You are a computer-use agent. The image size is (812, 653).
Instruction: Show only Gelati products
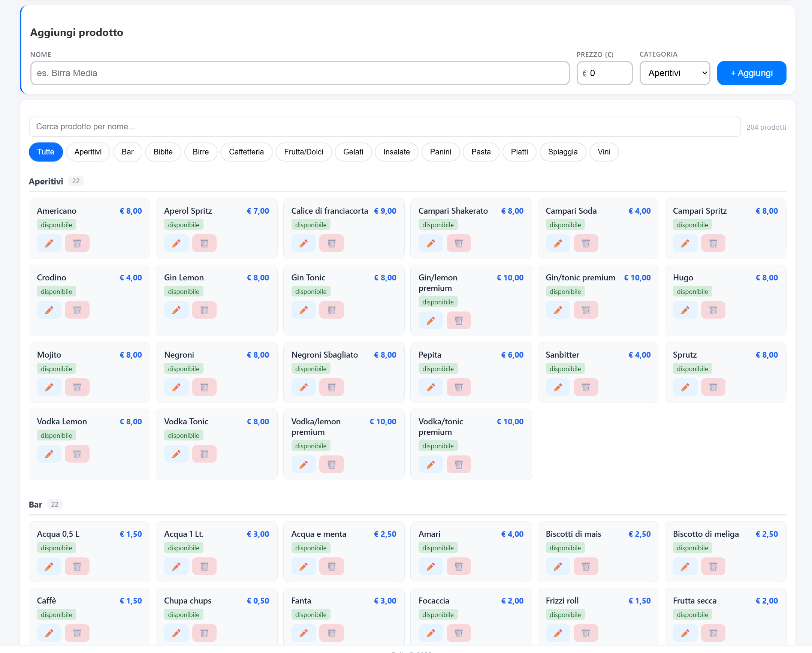(353, 152)
